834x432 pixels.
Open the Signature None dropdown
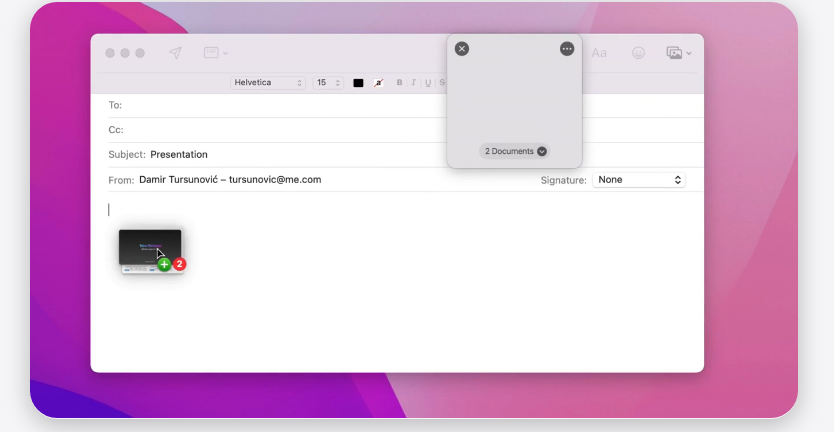click(x=639, y=180)
